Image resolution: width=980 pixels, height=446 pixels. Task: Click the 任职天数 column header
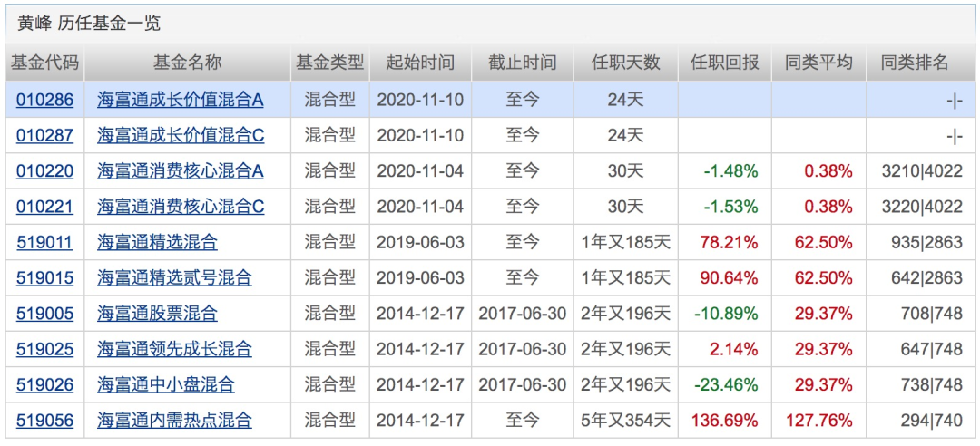[x=625, y=63]
